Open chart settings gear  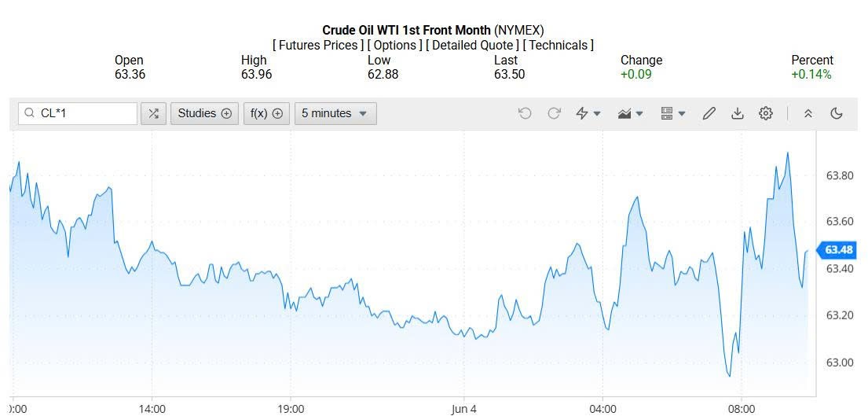766,113
